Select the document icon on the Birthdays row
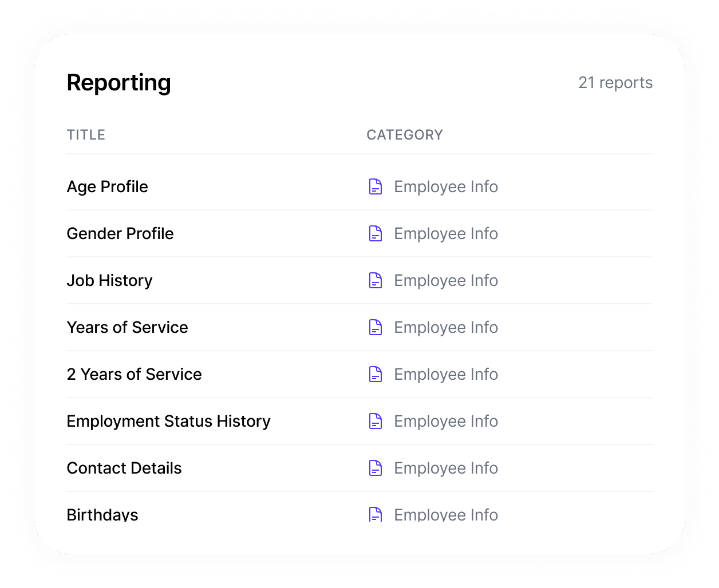 click(x=376, y=514)
